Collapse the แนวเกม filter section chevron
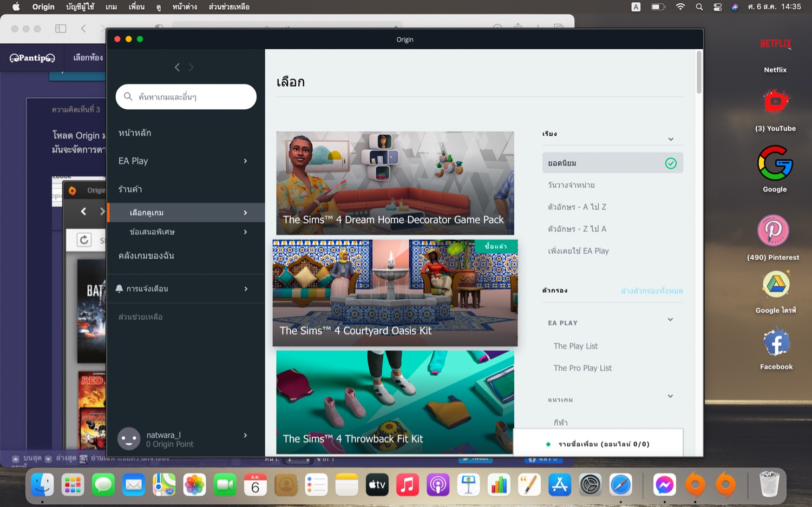Viewport: 812px width, 507px height. point(670,396)
